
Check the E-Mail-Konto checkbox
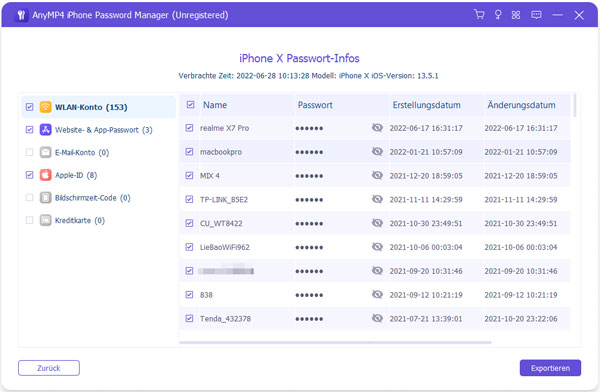click(29, 152)
